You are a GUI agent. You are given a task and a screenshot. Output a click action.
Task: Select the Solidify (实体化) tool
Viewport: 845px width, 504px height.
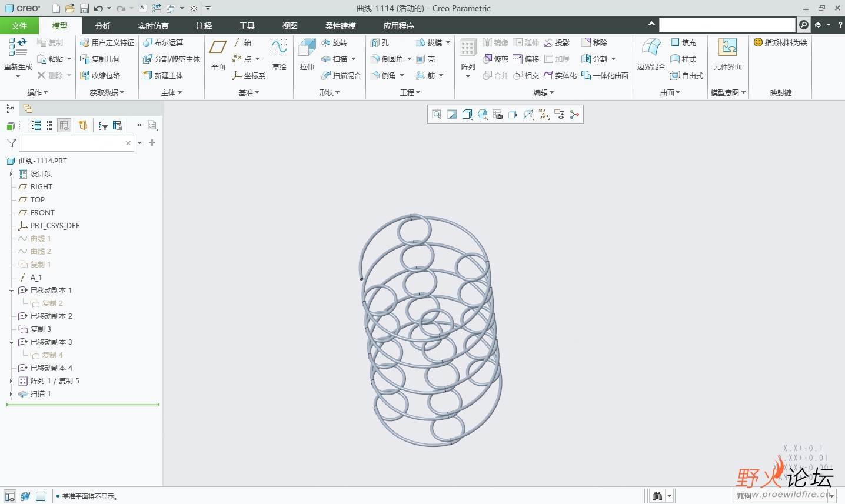[x=560, y=75]
